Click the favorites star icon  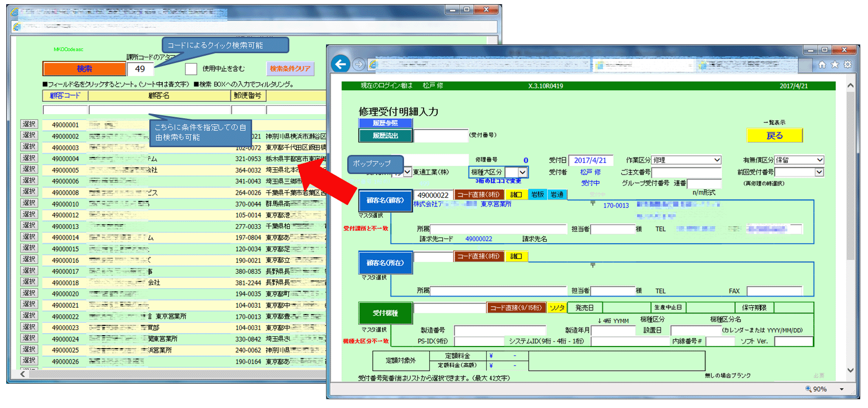pyautogui.click(x=834, y=65)
